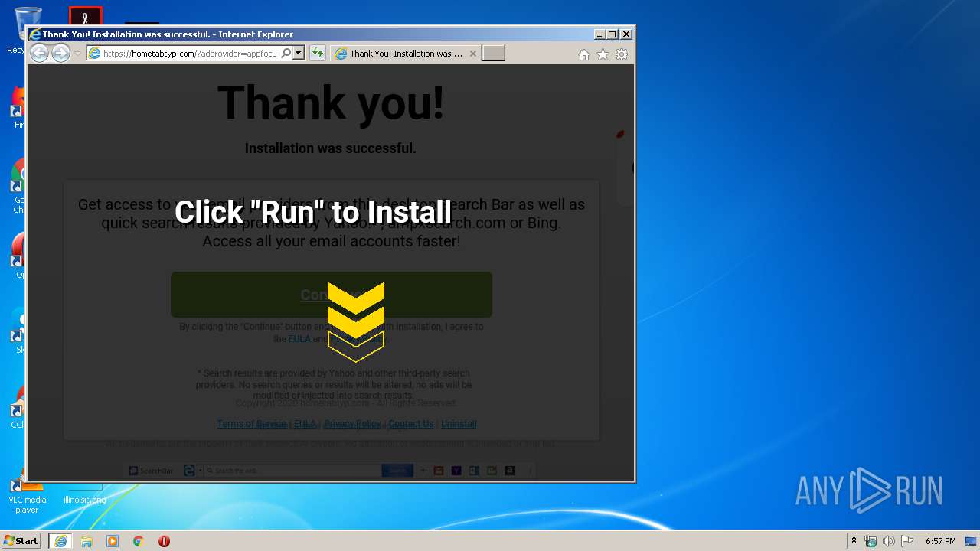
Task: Launch Windows Media Player from the taskbar
Action: (x=113, y=541)
